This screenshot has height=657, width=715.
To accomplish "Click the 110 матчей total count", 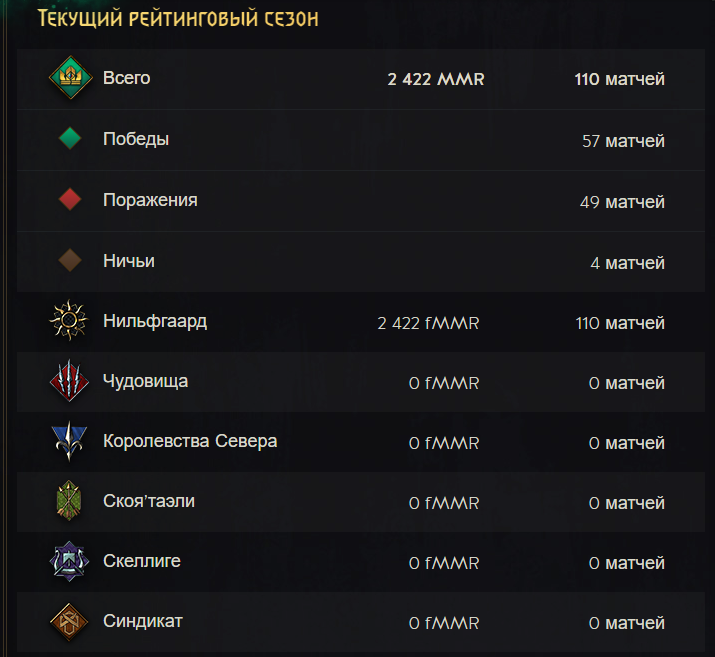I will [x=620, y=79].
